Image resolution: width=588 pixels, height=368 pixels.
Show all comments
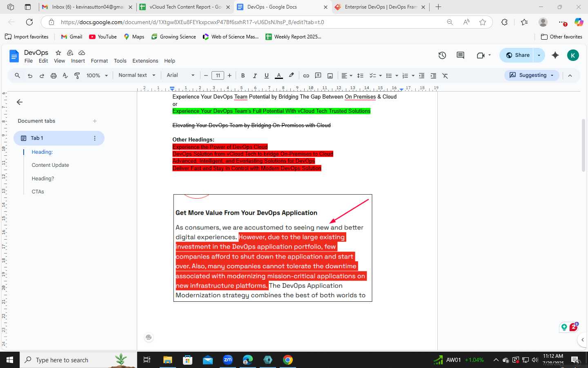(x=461, y=55)
